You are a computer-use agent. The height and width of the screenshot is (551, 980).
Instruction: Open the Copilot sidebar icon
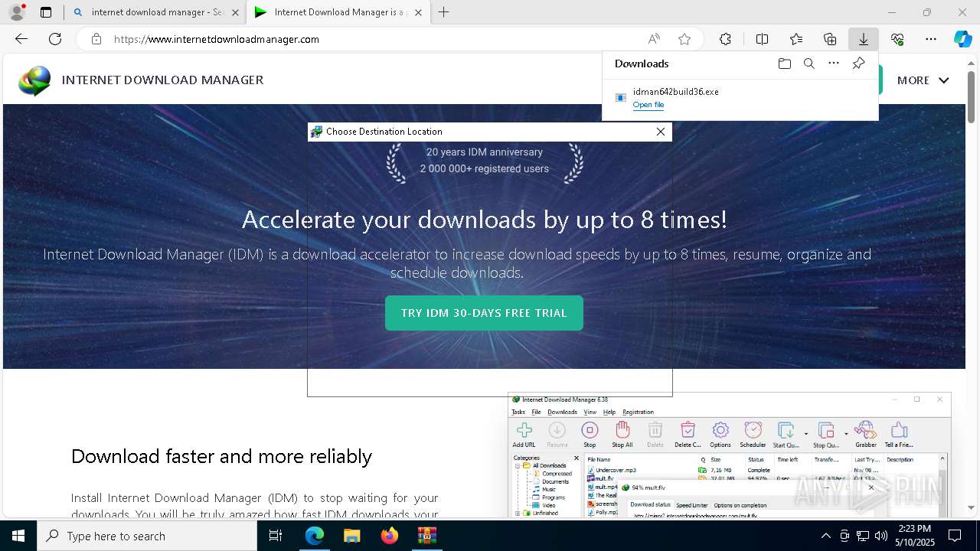pos(962,39)
